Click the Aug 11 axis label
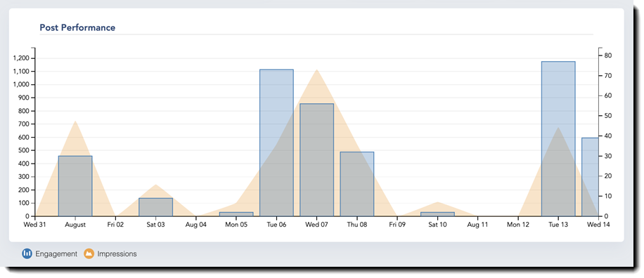Viewport: 644px width, 278px height. 477,225
